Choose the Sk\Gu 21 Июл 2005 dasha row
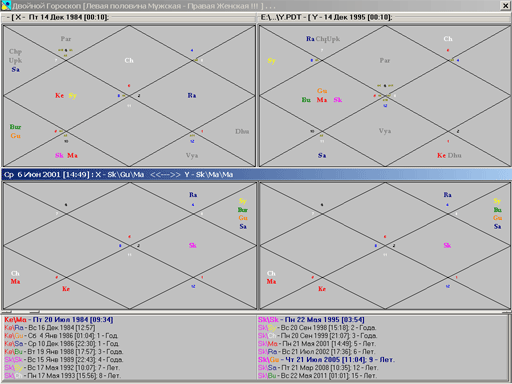Screen dimensions: 512x384 [326, 360]
